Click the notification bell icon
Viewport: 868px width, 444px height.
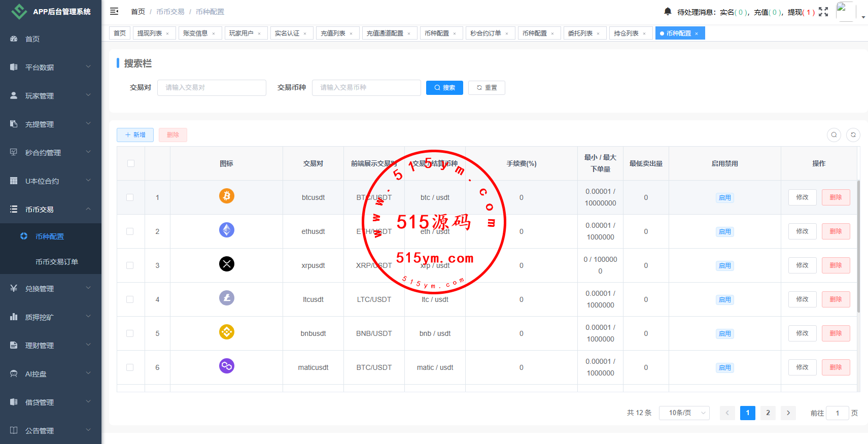point(668,11)
